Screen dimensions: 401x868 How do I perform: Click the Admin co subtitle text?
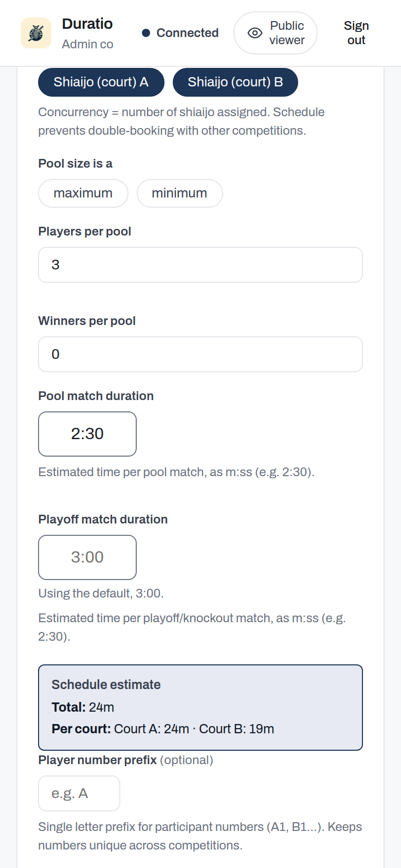coord(87,44)
